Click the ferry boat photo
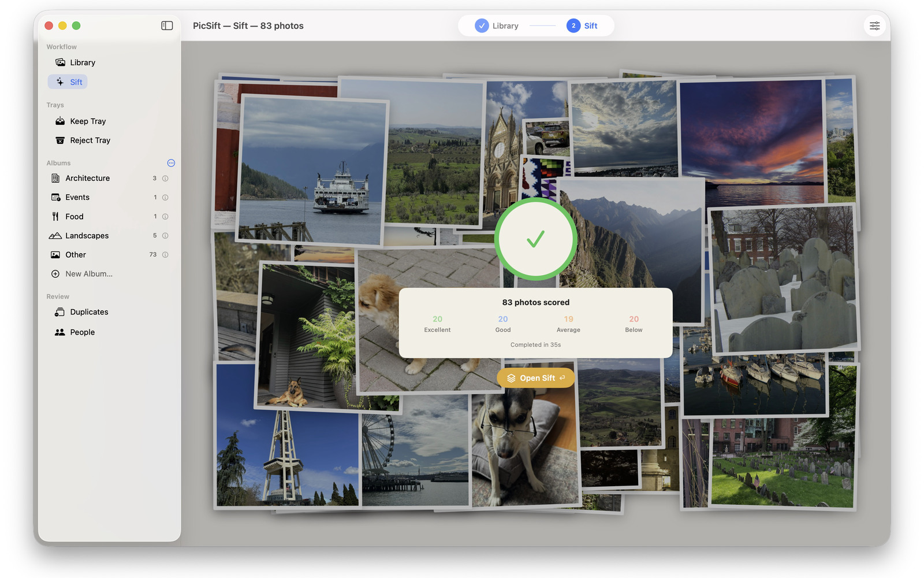This screenshot has width=924, height=578. click(x=312, y=171)
